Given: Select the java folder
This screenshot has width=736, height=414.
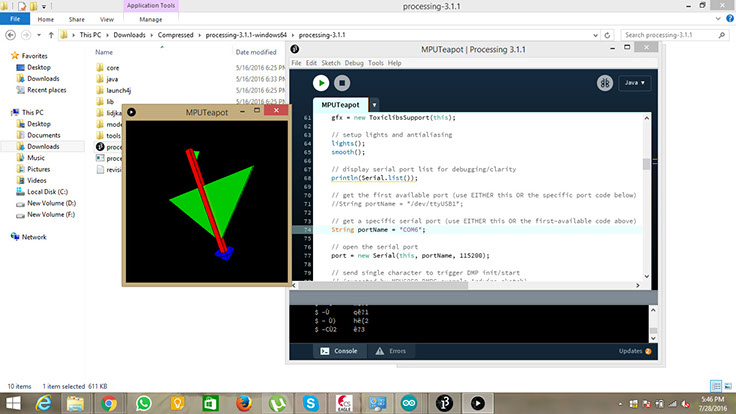Looking at the screenshot, I should [112, 79].
